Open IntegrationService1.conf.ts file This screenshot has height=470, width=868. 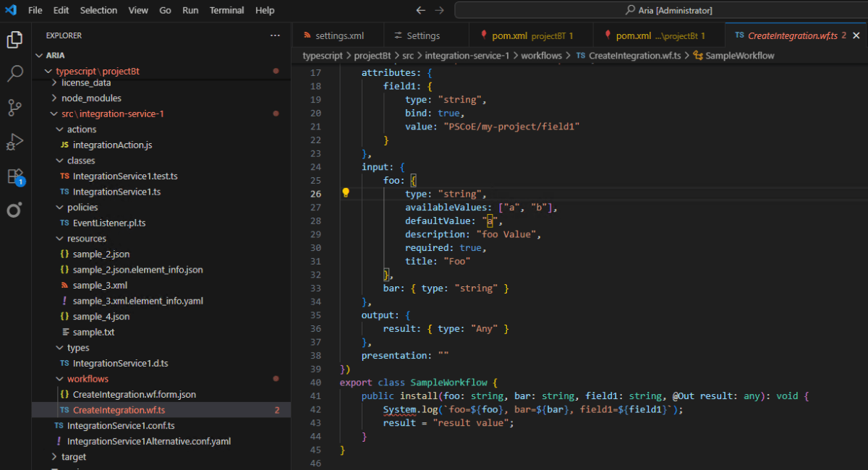(121, 426)
